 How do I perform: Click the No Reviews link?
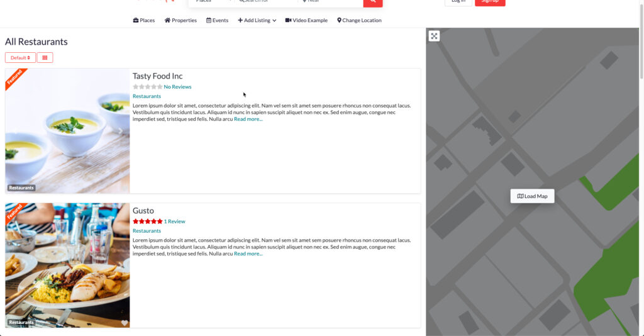point(177,87)
